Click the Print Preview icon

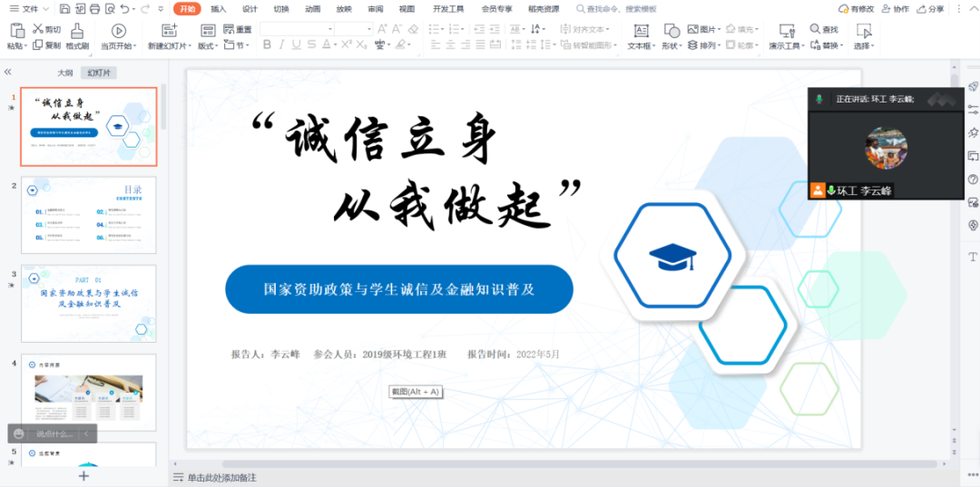[x=110, y=9]
